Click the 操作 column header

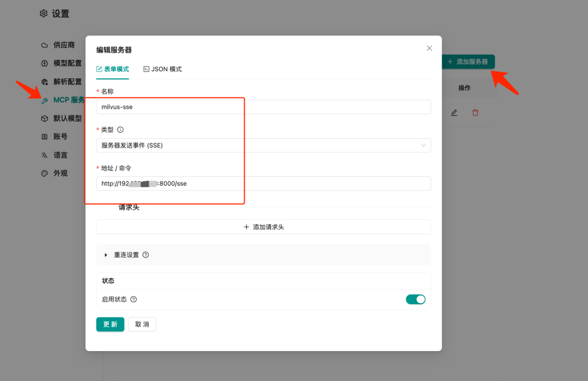pos(464,88)
